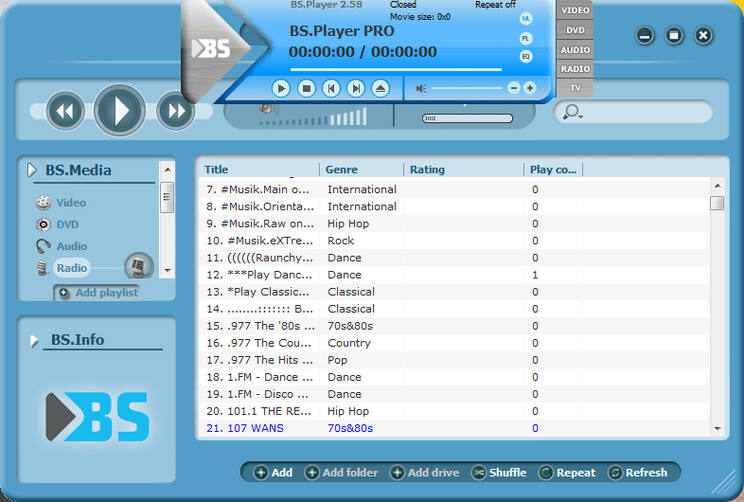
Task: Select station 7. #Musik.Main
Action: [x=454, y=189]
